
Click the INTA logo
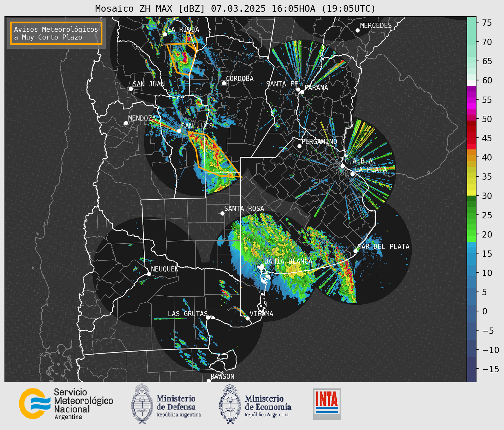coord(327,404)
